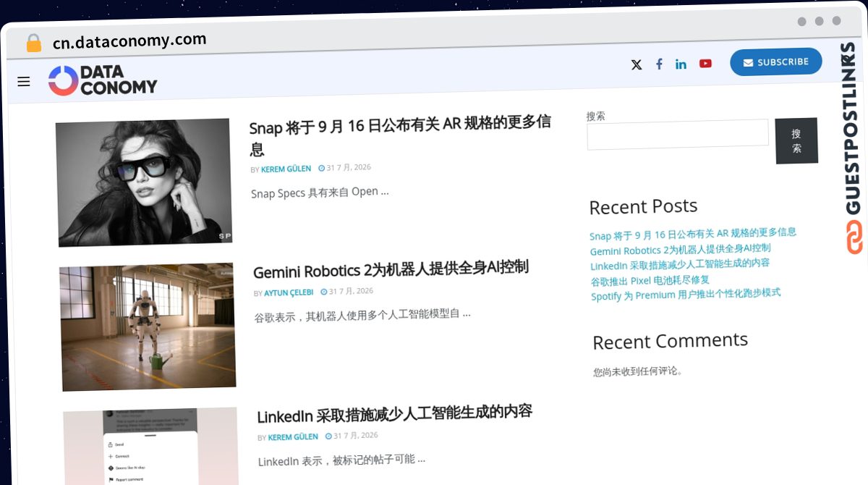Screen dimensions: 868x485
Task: Open the Recent Posts link LinkedIn 采取措施
Action: tap(680, 264)
